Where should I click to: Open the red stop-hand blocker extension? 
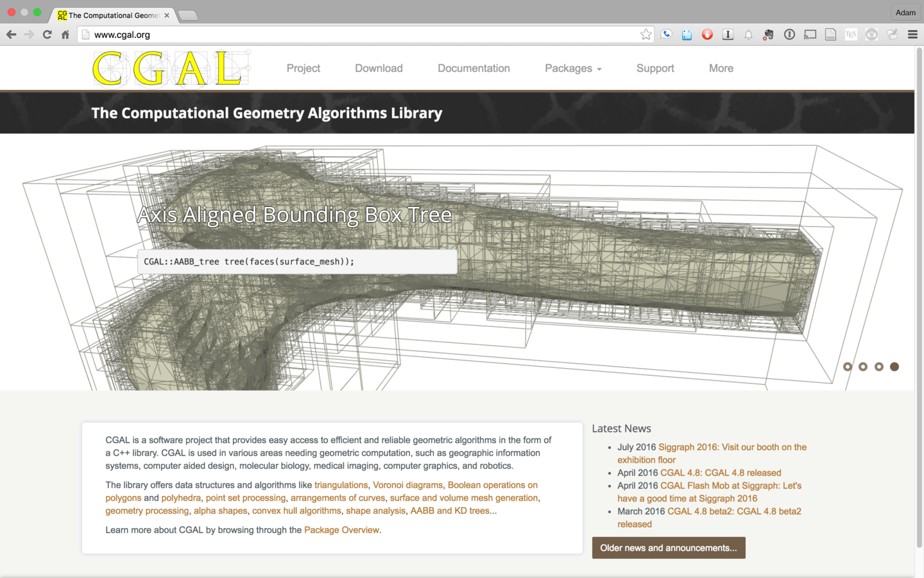click(707, 35)
